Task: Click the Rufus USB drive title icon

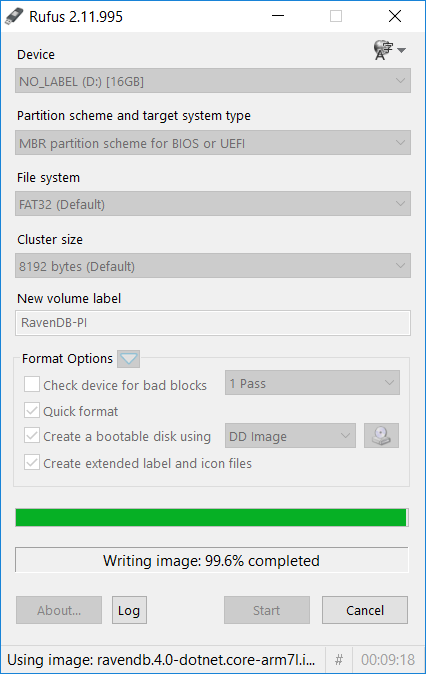Action: (13, 16)
